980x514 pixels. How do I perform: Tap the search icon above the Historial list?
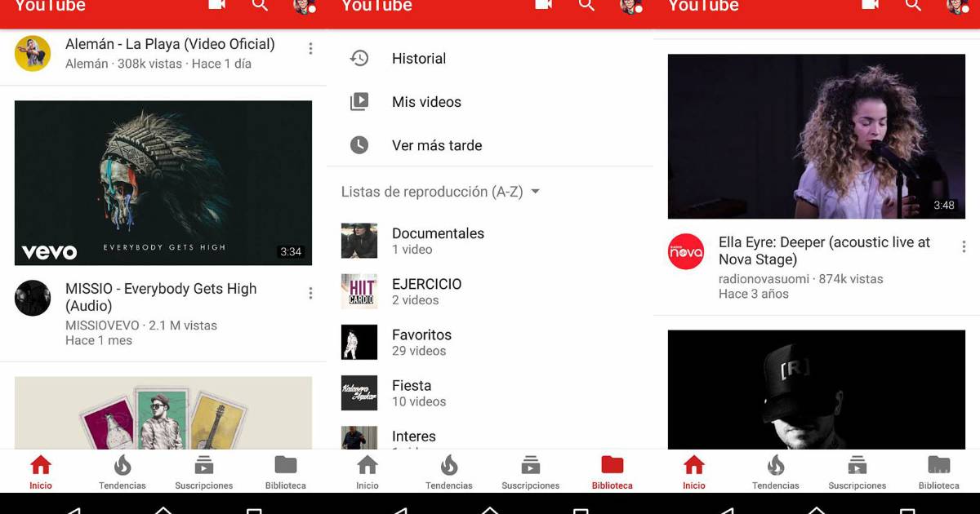[x=586, y=7]
